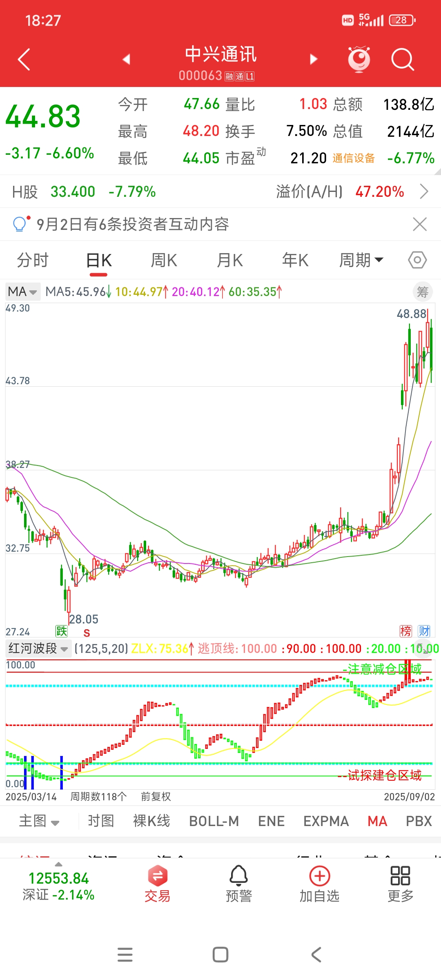Screen dimensions: 441x980
Task: Tap the 换手 7.50% turnover value
Action: 276,131
